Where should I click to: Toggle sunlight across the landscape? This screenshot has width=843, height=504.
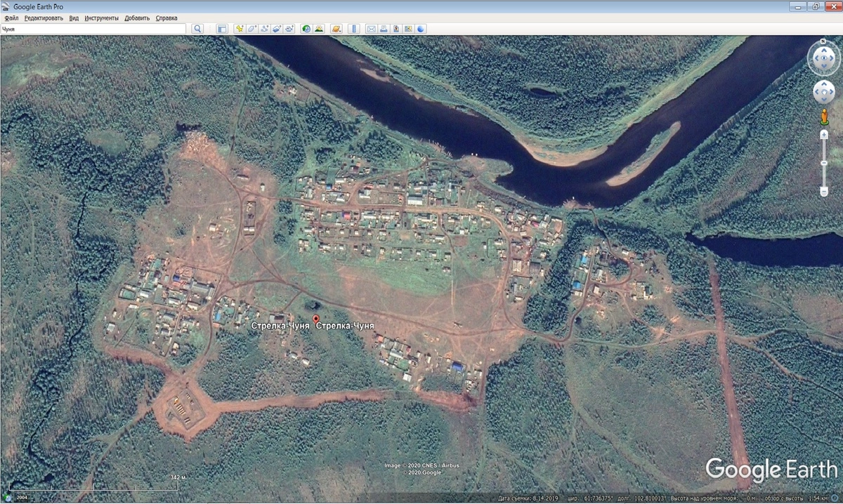point(319,29)
